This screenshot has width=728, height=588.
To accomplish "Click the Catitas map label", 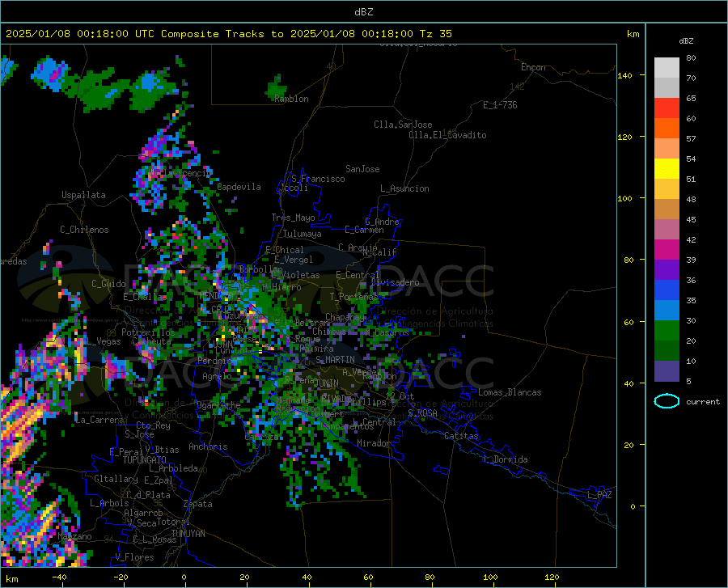I will pyautogui.click(x=462, y=436).
